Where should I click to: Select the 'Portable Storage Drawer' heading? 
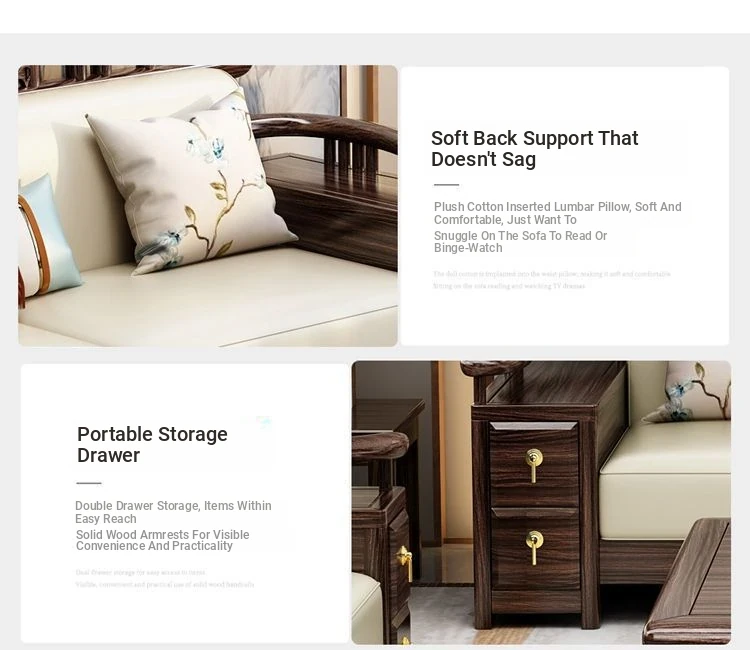tap(152, 445)
